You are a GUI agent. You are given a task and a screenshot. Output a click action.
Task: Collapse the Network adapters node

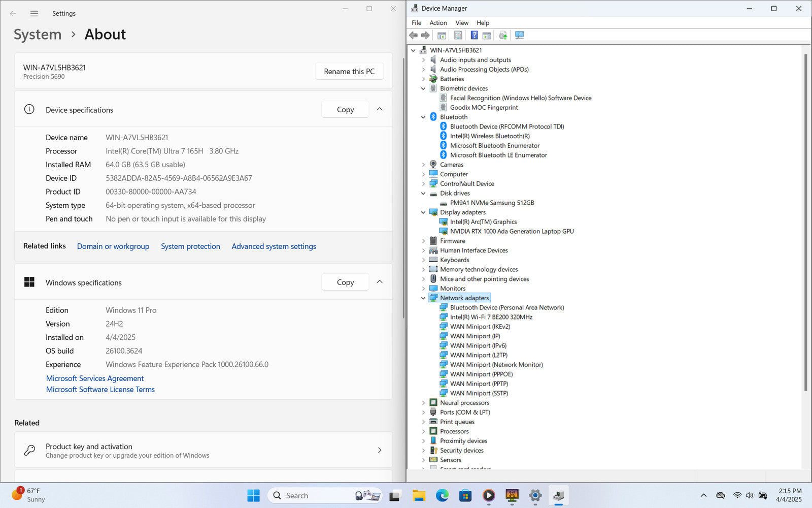(423, 298)
